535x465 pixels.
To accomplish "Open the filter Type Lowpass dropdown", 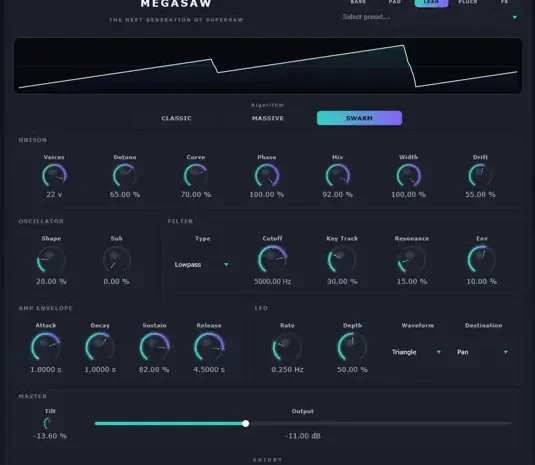I will coord(201,264).
